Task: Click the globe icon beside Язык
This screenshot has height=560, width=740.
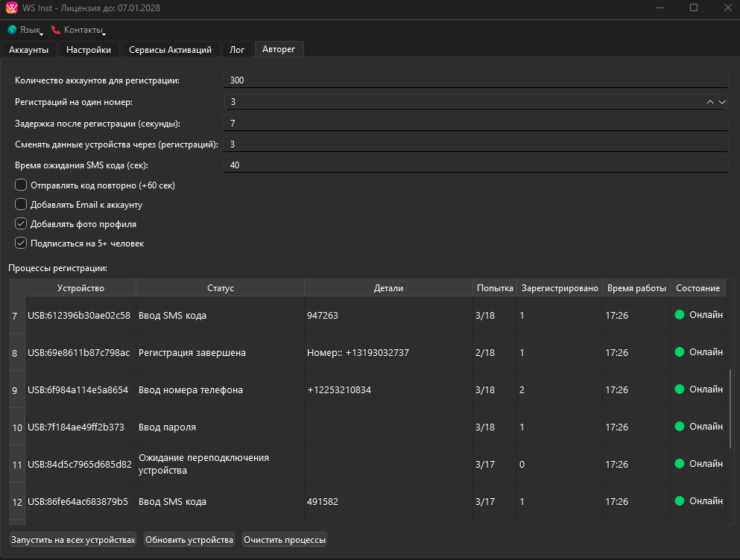Action: click(x=12, y=30)
